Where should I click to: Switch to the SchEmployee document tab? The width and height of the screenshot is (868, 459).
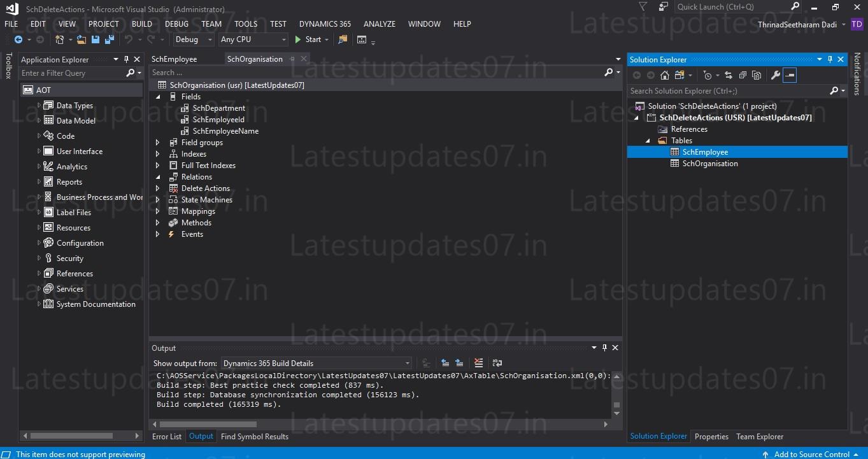174,59
